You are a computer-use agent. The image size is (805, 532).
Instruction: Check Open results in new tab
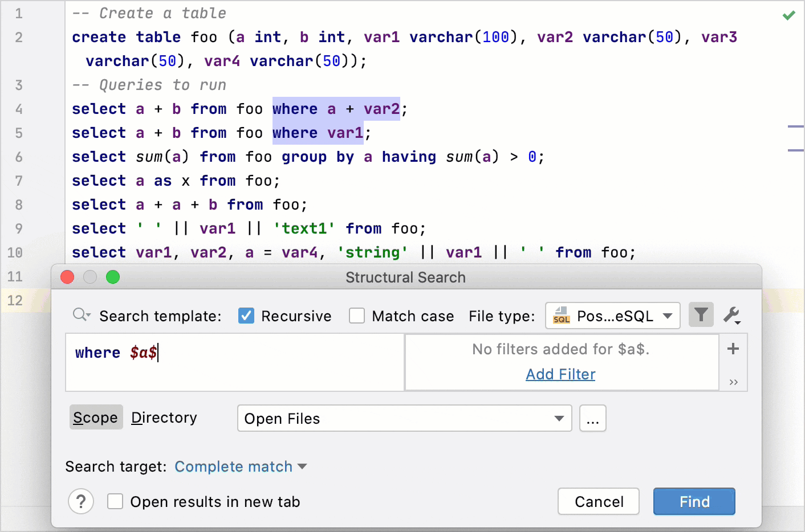(115, 501)
